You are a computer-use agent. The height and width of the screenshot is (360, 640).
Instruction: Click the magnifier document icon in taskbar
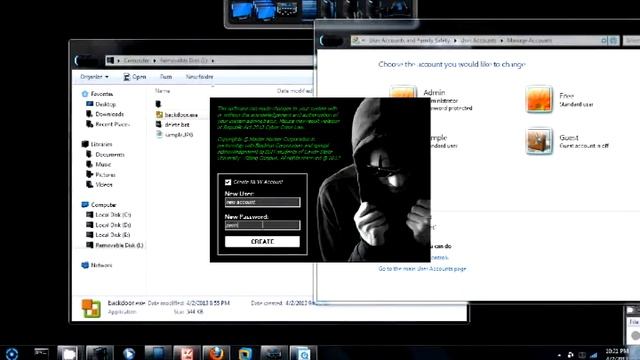coord(303,353)
